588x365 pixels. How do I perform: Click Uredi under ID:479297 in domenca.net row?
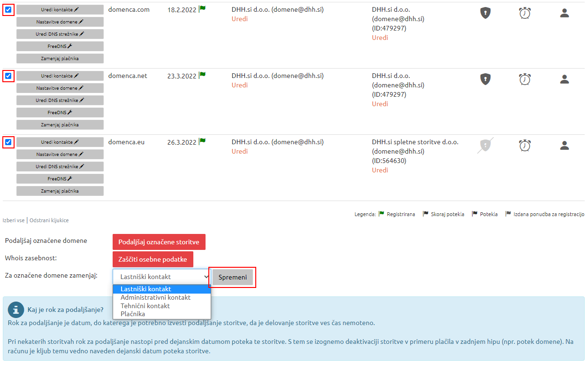(x=380, y=104)
